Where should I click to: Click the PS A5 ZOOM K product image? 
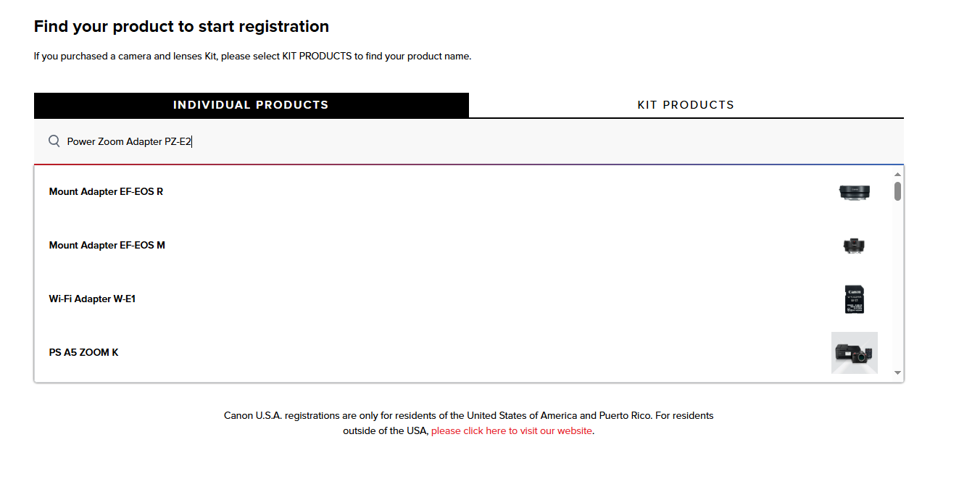[x=854, y=353]
